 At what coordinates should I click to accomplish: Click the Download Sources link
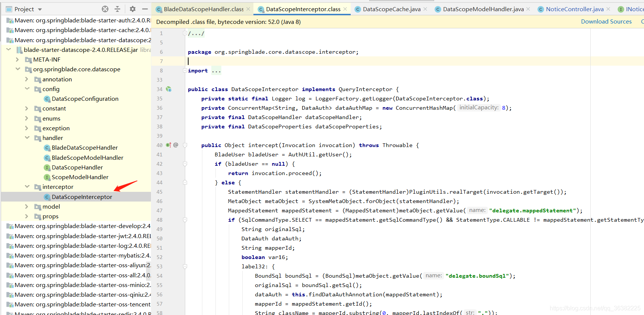click(x=606, y=22)
